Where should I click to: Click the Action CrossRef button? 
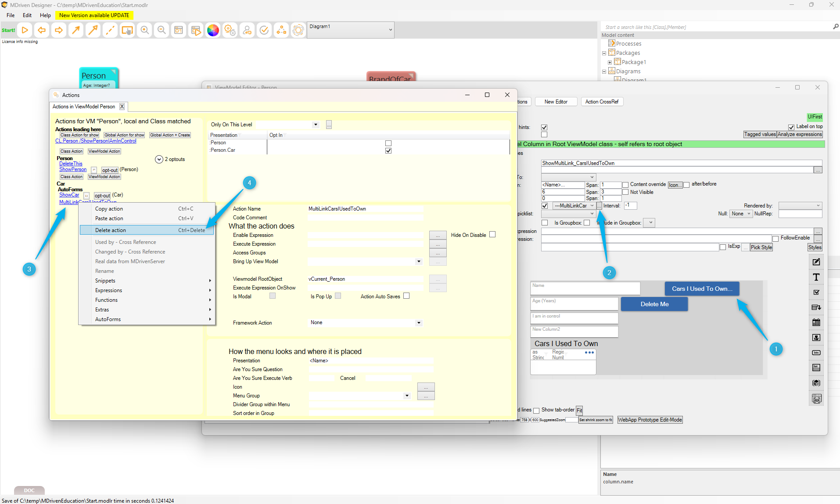(x=602, y=102)
